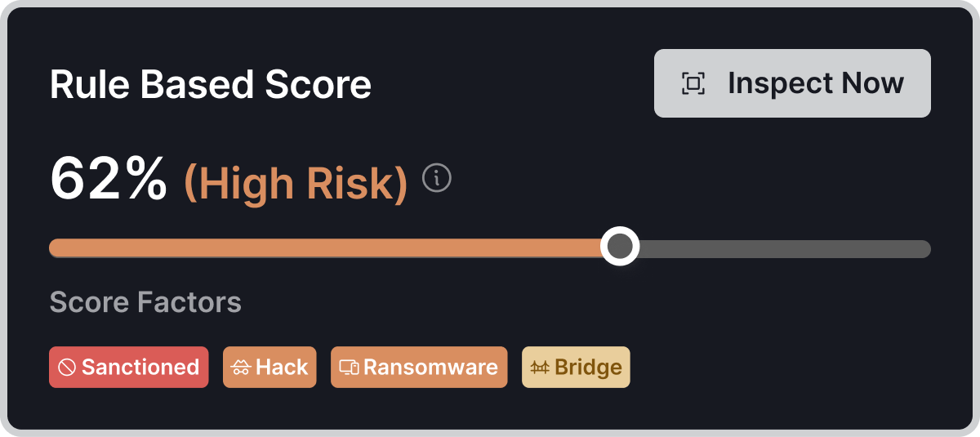Click the prohibited-circle icon in Sanctioned tag
Image resolution: width=980 pixels, height=437 pixels.
tap(68, 368)
